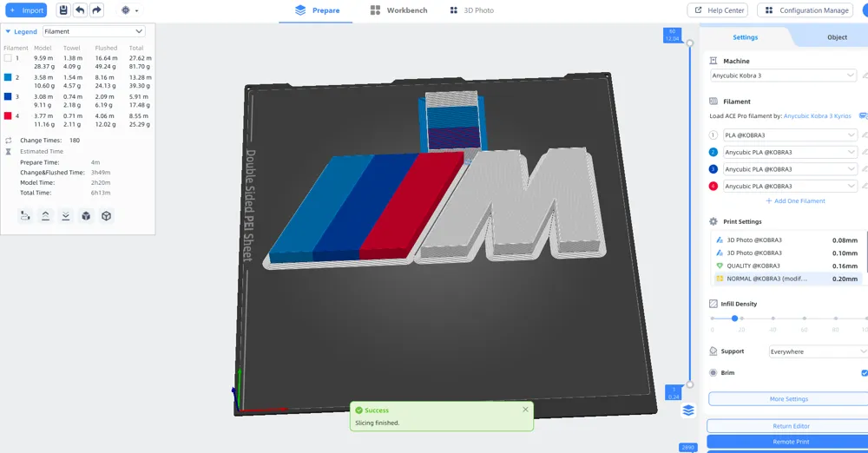Click Add One Filament link
This screenshot has width=868, height=453.
pyautogui.click(x=795, y=201)
